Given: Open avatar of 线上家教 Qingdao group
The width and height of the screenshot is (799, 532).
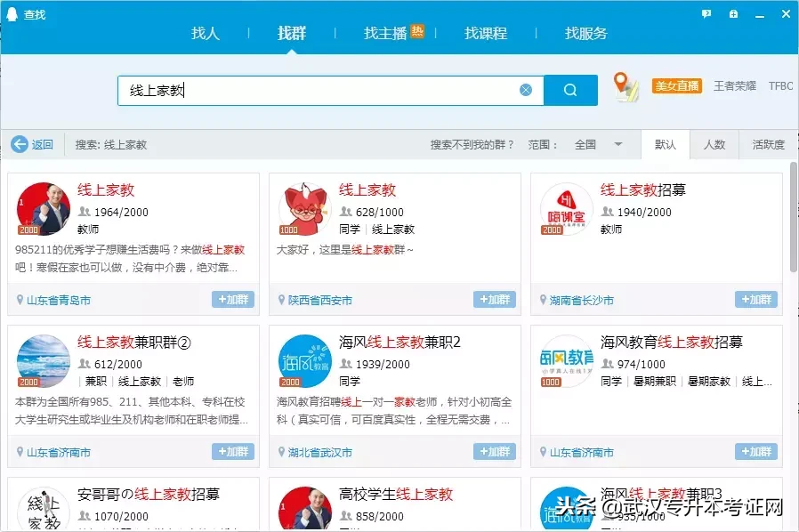Looking at the screenshot, I should pyautogui.click(x=44, y=209).
